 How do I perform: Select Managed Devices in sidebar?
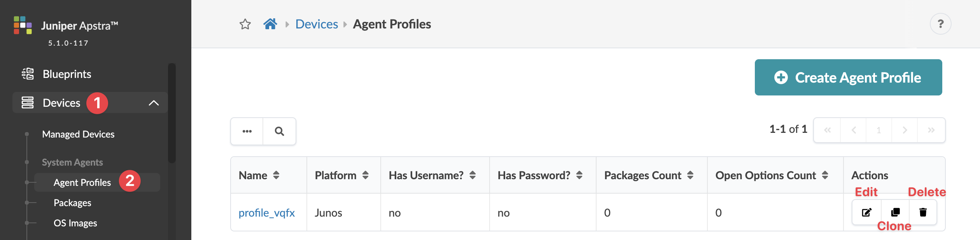click(x=78, y=134)
